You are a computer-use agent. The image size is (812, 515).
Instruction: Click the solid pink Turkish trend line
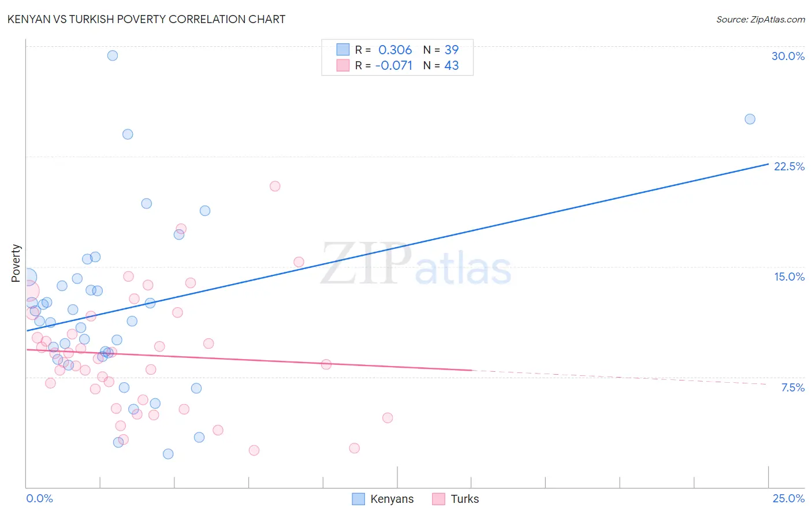click(x=249, y=360)
